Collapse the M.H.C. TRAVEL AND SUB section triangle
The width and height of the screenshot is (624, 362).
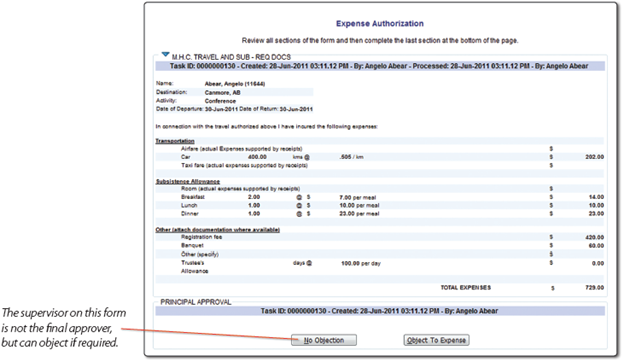[x=166, y=54]
